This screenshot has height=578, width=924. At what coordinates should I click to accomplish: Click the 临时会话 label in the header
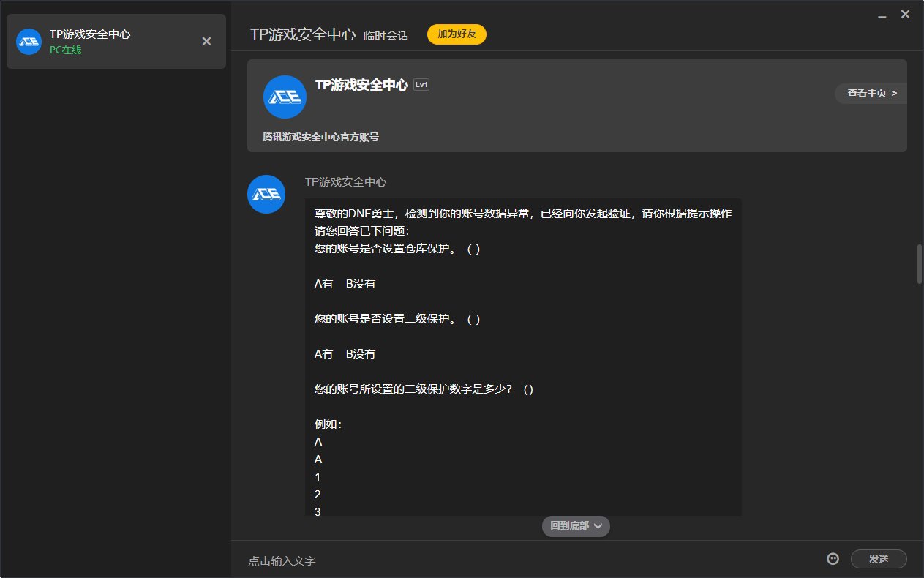(386, 35)
